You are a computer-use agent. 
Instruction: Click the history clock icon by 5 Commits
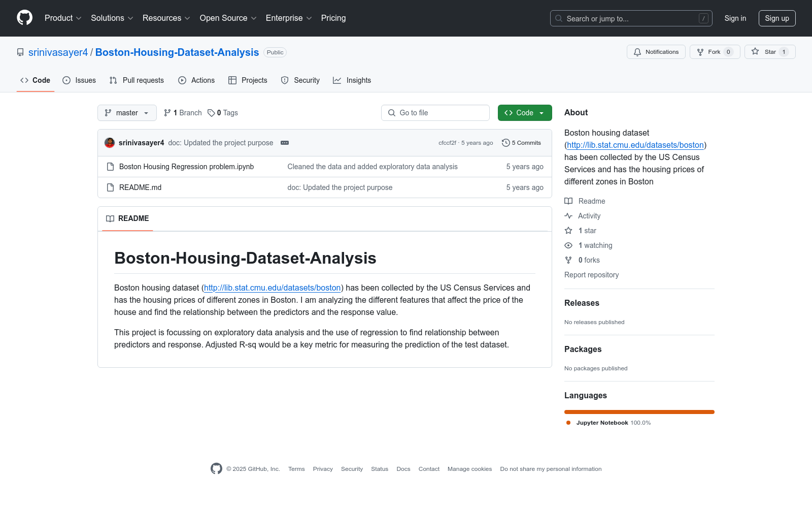tap(505, 143)
